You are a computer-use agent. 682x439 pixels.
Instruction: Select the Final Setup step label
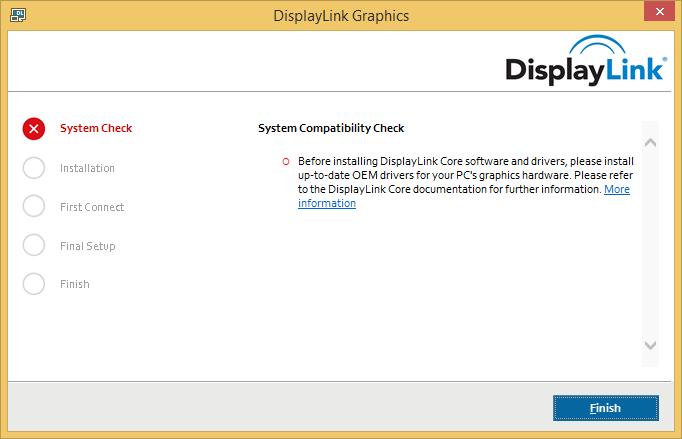pos(88,246)
